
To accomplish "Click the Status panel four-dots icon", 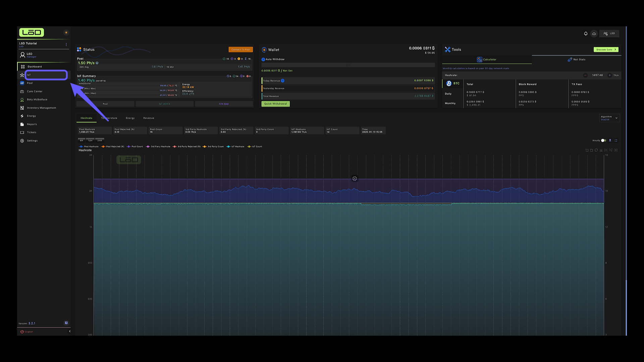I will pos(79,50).
